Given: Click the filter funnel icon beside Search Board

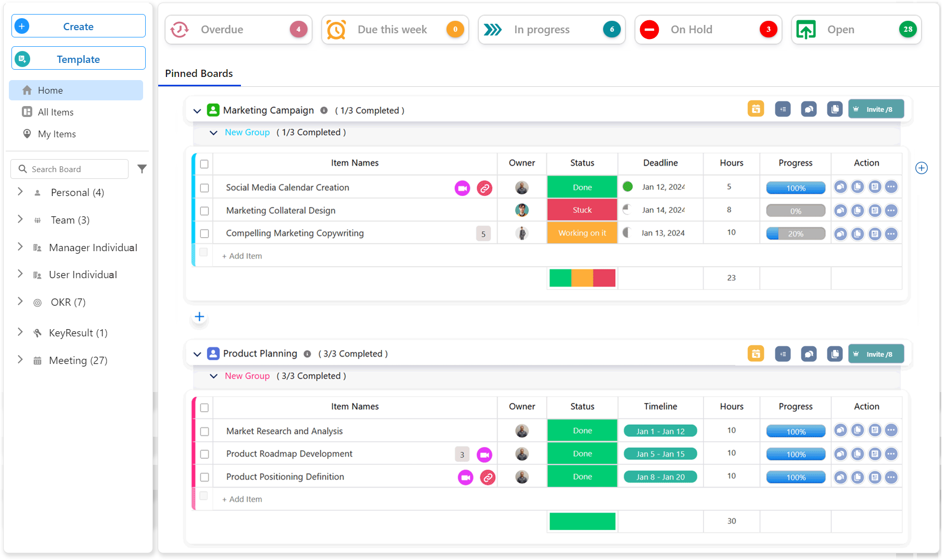Looking at the screenshot, I should 142,169.
